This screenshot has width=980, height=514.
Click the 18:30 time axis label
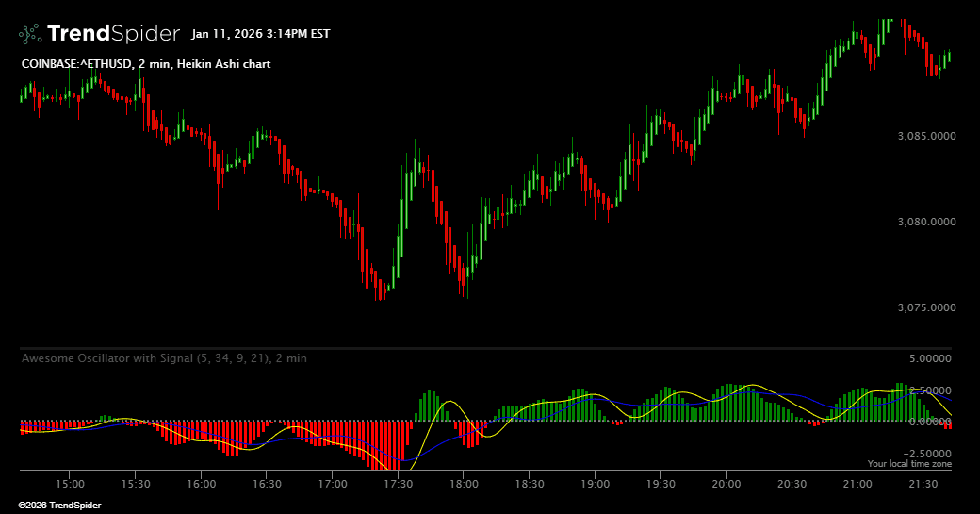click(530, 484)
